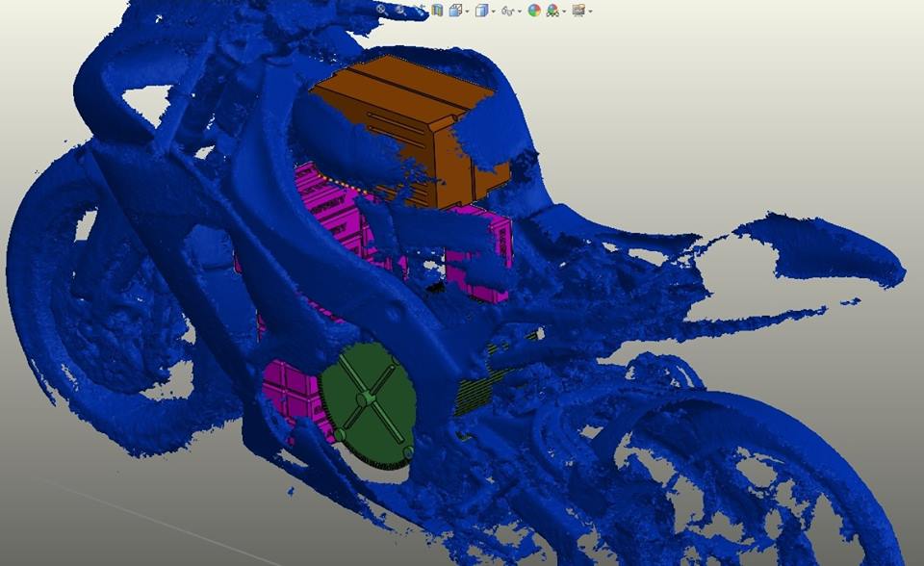
Task: Activate the Zoom to Area tool
Action: click(x=400, y=10)
